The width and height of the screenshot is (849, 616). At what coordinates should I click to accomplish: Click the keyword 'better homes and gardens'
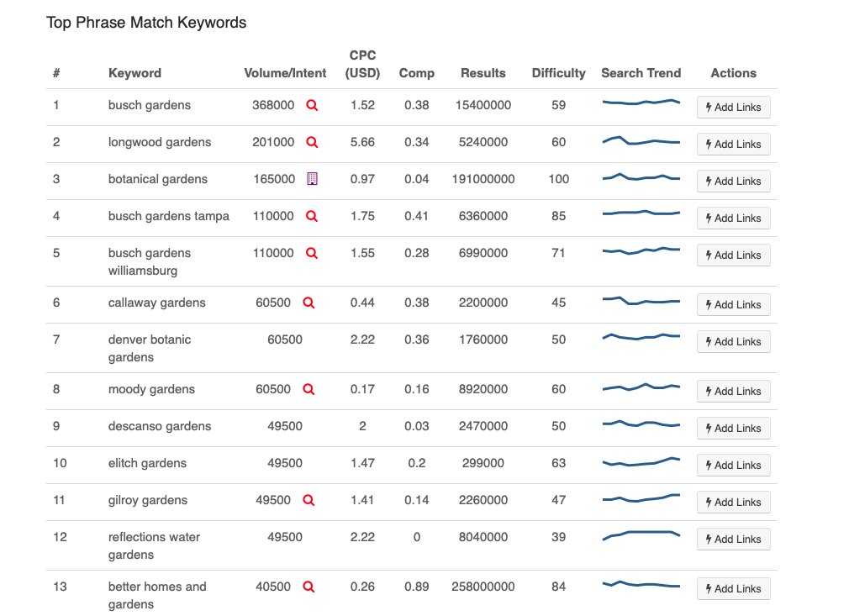(x=157, y=596)
